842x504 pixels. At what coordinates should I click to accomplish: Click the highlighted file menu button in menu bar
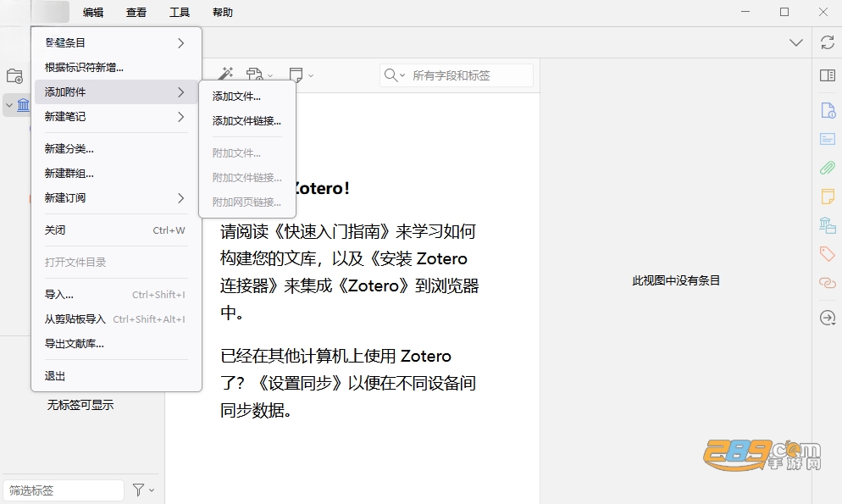point(50,12)
